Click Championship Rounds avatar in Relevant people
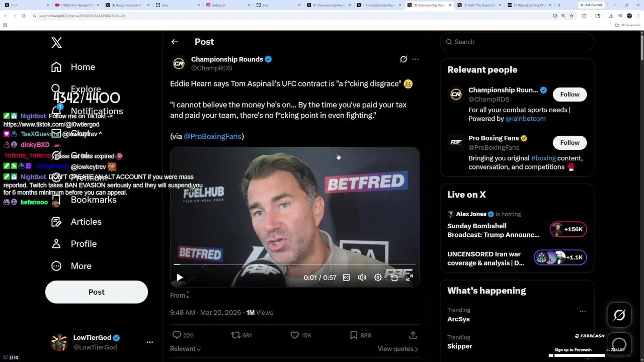This screenshot has height=362, width=644. tap(456, 95)
